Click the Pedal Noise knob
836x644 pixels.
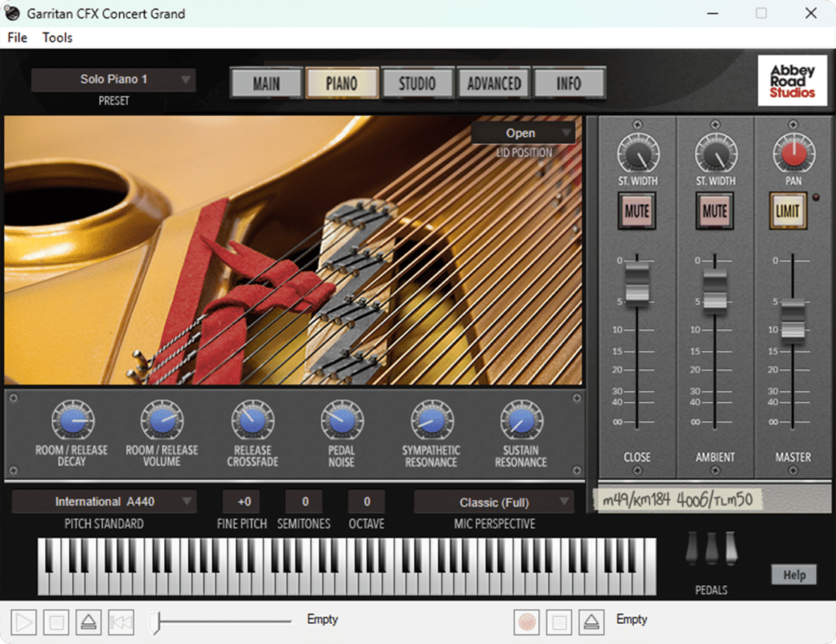tap(342, 420)
